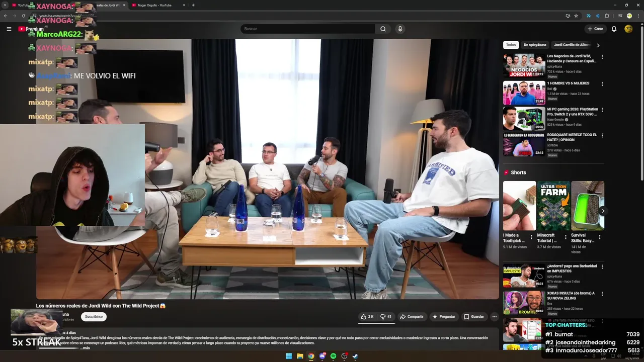The height and width of the screenshot is (362, 644).
Task: Install app icon in address bar
Action: pos(568,16)
